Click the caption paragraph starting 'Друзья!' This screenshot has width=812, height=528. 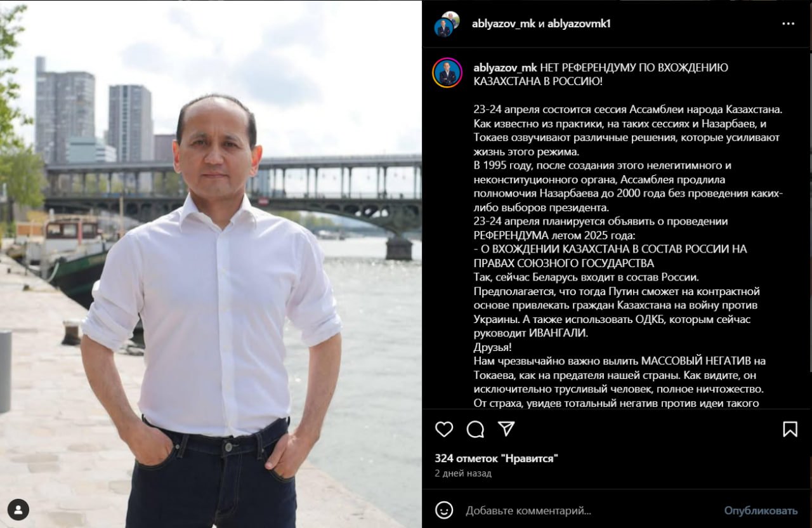(x=493, y=347)
